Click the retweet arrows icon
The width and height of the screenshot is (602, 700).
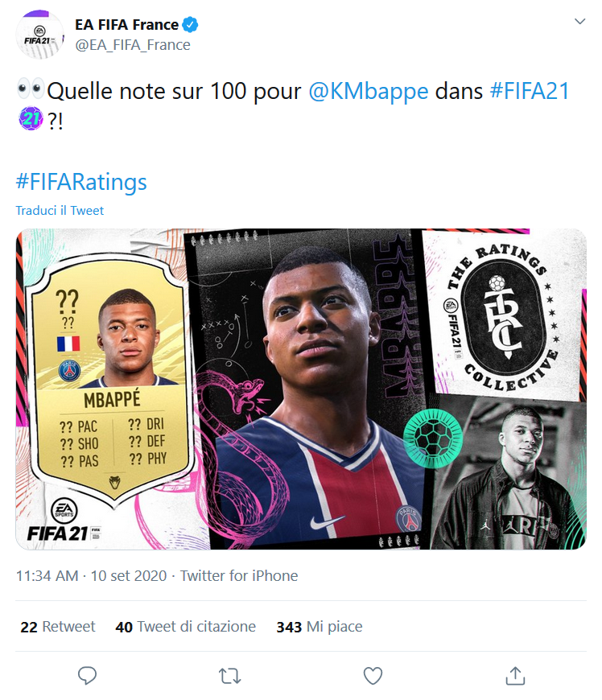point(230,676)
